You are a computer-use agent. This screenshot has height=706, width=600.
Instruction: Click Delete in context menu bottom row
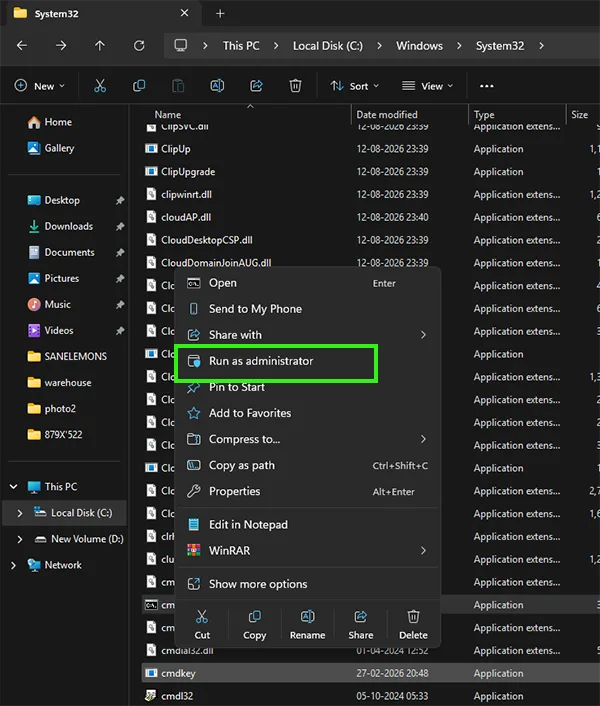(413, 625)
